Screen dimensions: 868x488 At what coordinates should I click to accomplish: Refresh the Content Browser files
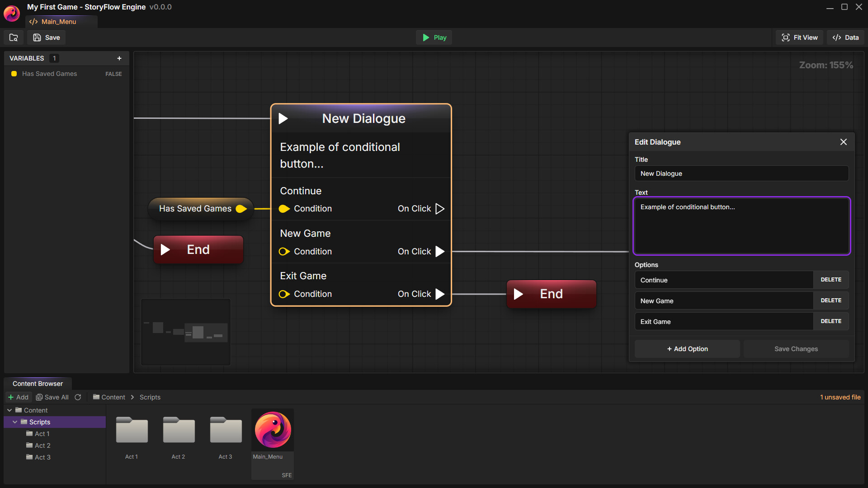pos(78,397)
